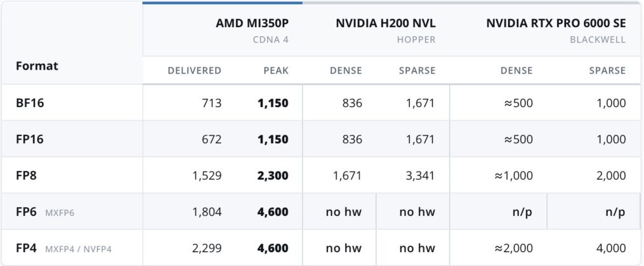644x266 pixels.
Task: Click the bold 2,300 peak value
Action: point(273,176)
